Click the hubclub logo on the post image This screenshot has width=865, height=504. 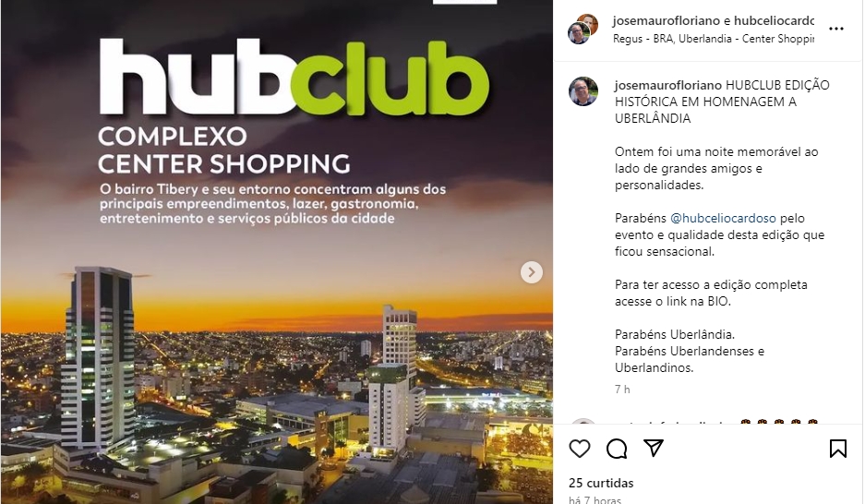pos(294,78)
